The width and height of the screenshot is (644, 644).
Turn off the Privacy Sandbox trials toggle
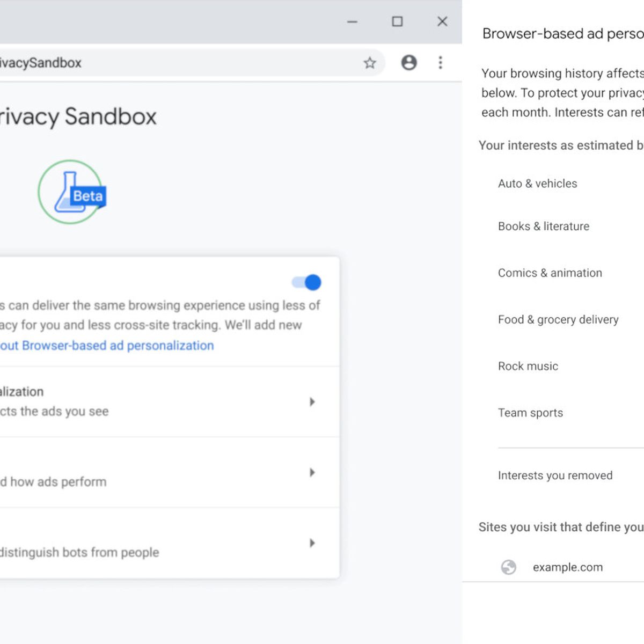pyautogui.click(x=306, y=282)
